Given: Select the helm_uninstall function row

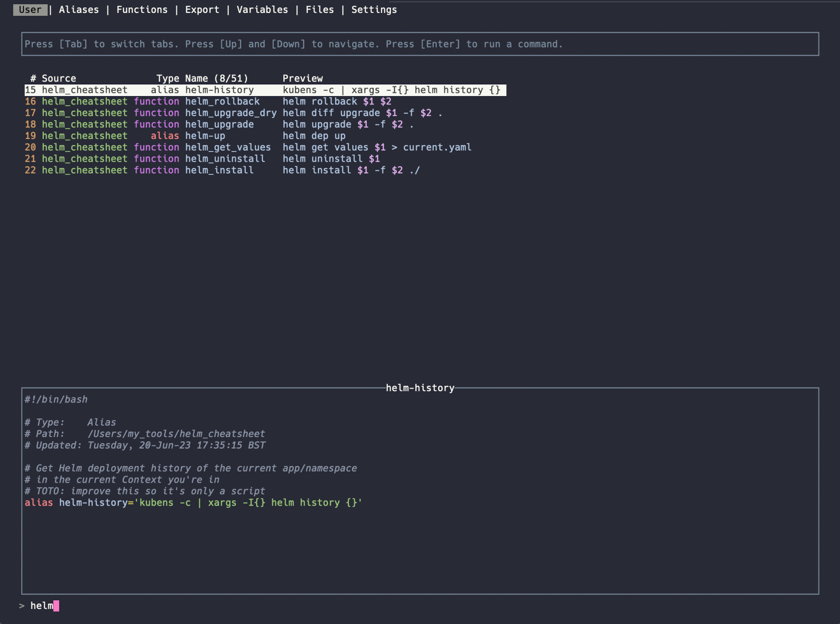Looking at the screenshot, I should [225, 159].
